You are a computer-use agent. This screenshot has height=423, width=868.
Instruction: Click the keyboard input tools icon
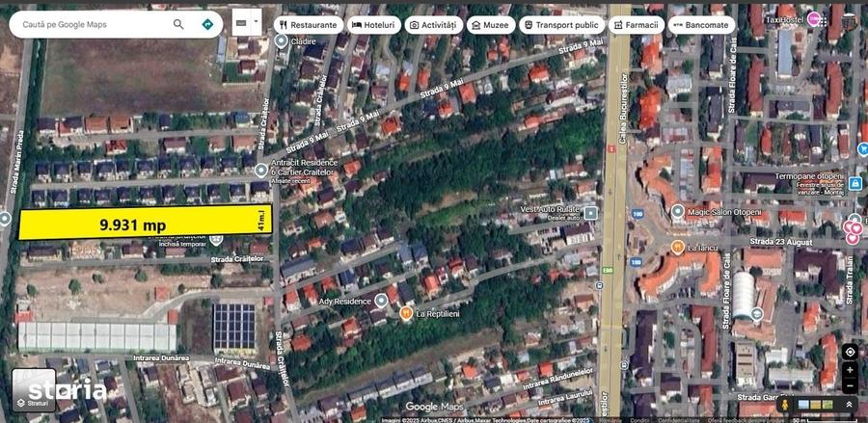(241, 23)
